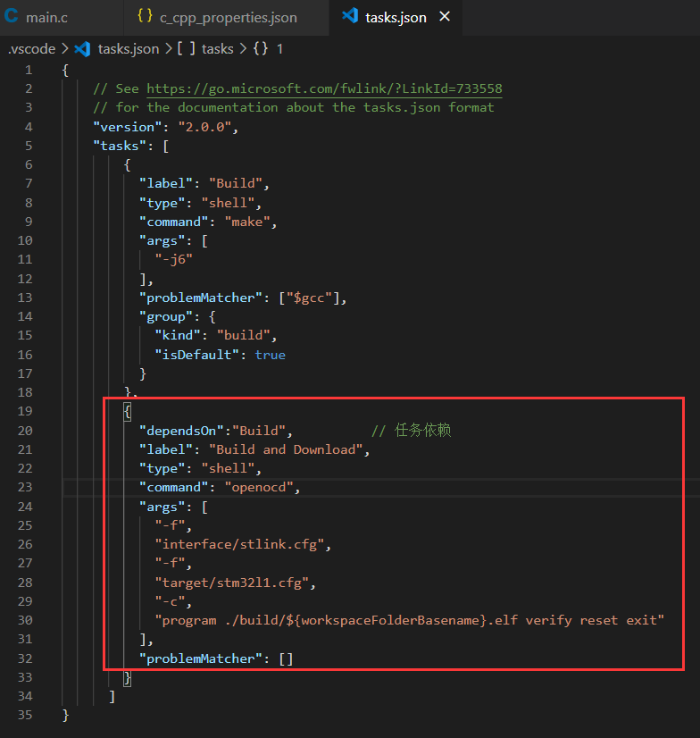This screenshot has height=738, width=700.
Task: Close the tasks.json tab
Action: coord(445,17)
